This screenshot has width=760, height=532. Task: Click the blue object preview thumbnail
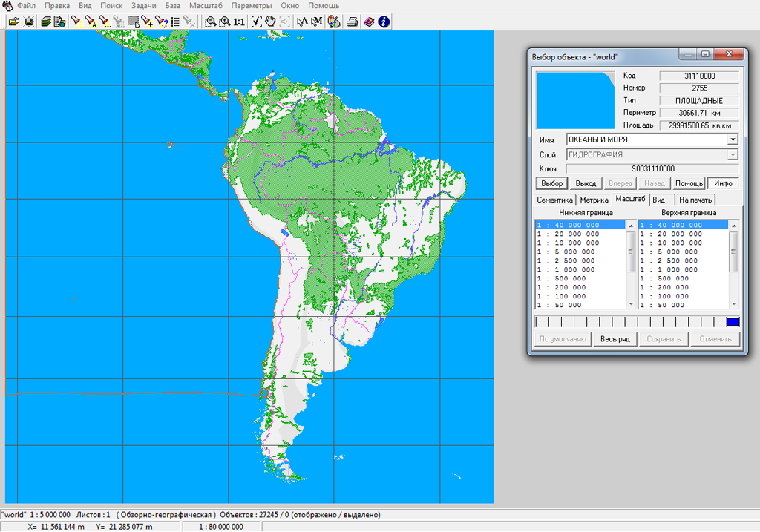(575, 101)
